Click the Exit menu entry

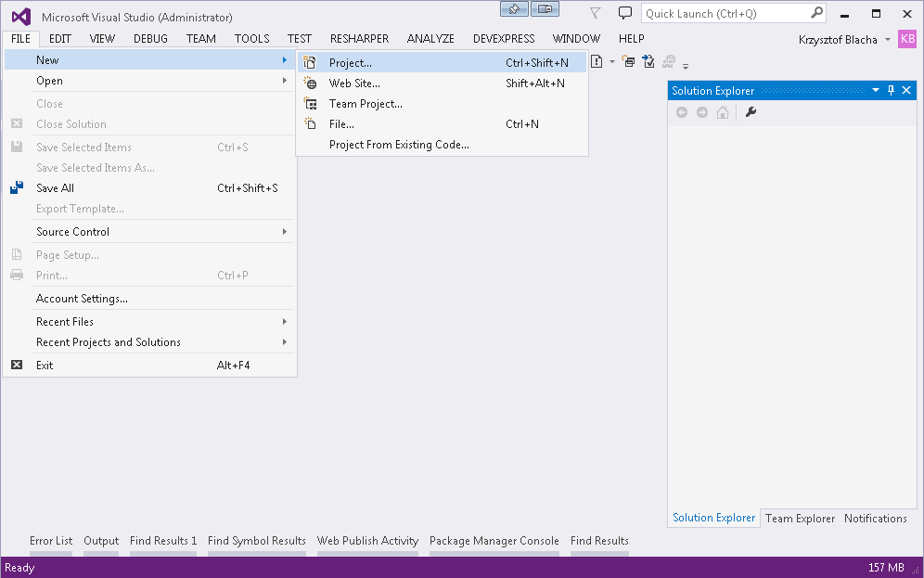[x=149, y=365]
